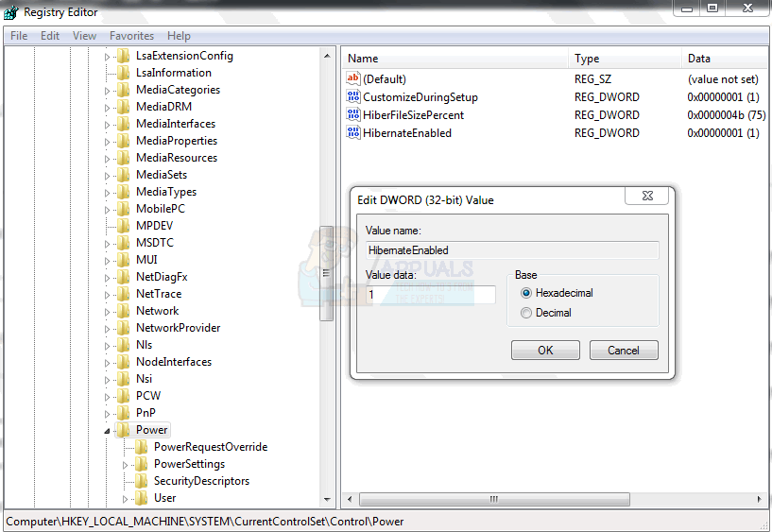Expand the PnP key
The width and height of the screenshot is (772, 532).
tap(107, 414)
